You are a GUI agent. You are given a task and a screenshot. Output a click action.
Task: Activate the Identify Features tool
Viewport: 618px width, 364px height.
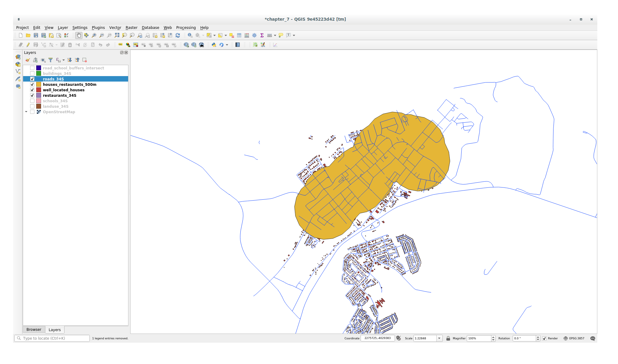point(190,35)
